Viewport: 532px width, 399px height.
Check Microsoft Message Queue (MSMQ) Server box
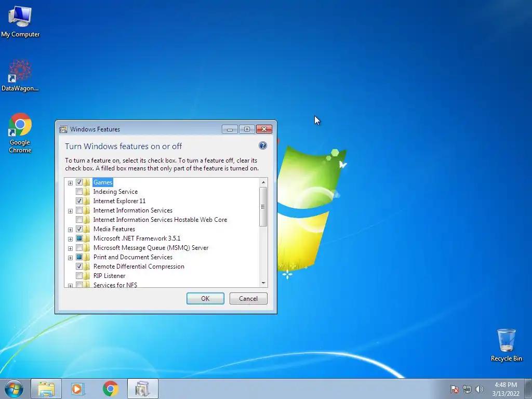pyautogui.click(x=79, y=248)
